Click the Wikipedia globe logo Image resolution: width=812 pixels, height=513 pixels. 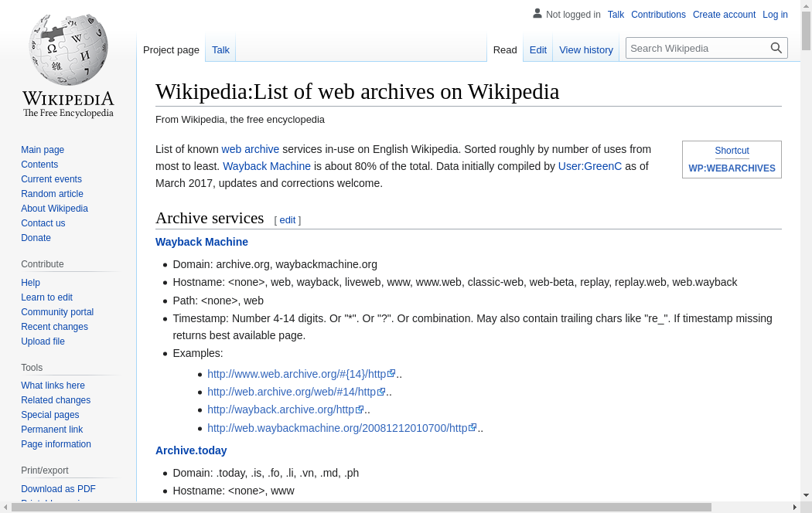point(68,49)
